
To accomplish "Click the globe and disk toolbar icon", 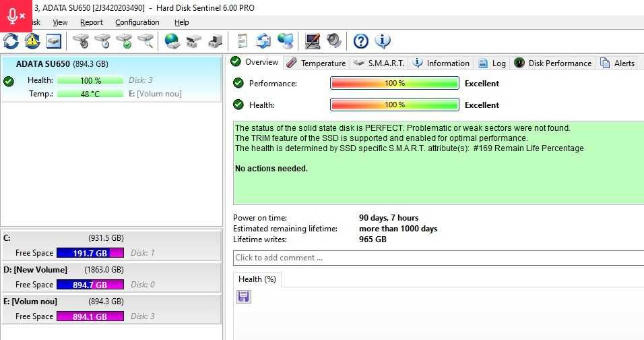I will tap(172, 41).
